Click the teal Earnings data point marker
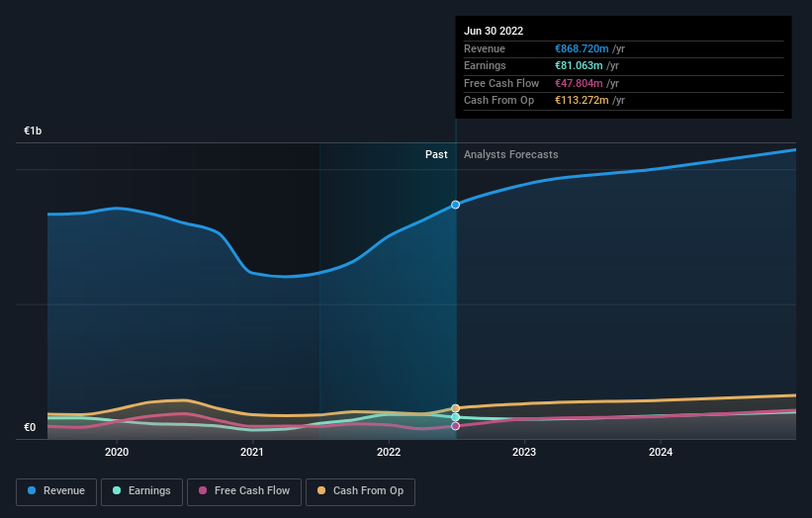812x518 pixels. coord(455,417)
